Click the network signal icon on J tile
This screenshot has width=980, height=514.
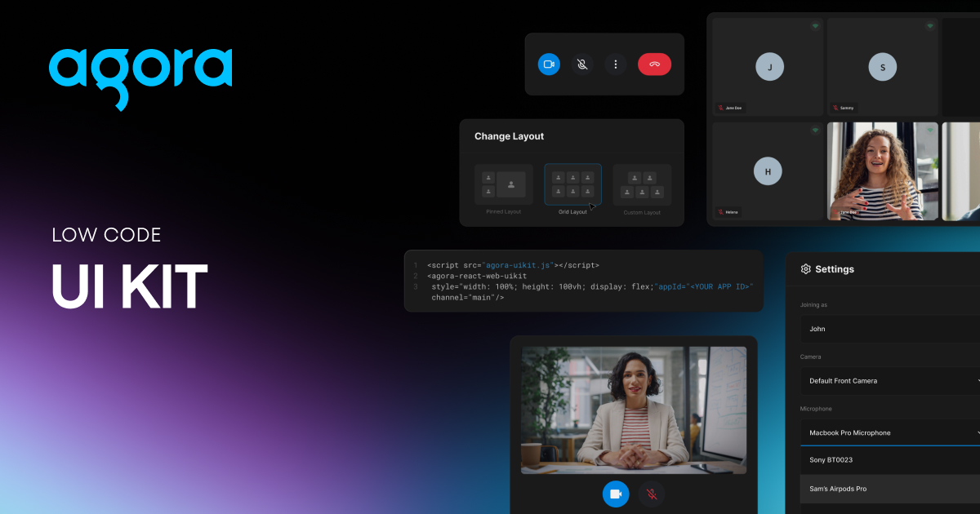click(x=814, y=26)
